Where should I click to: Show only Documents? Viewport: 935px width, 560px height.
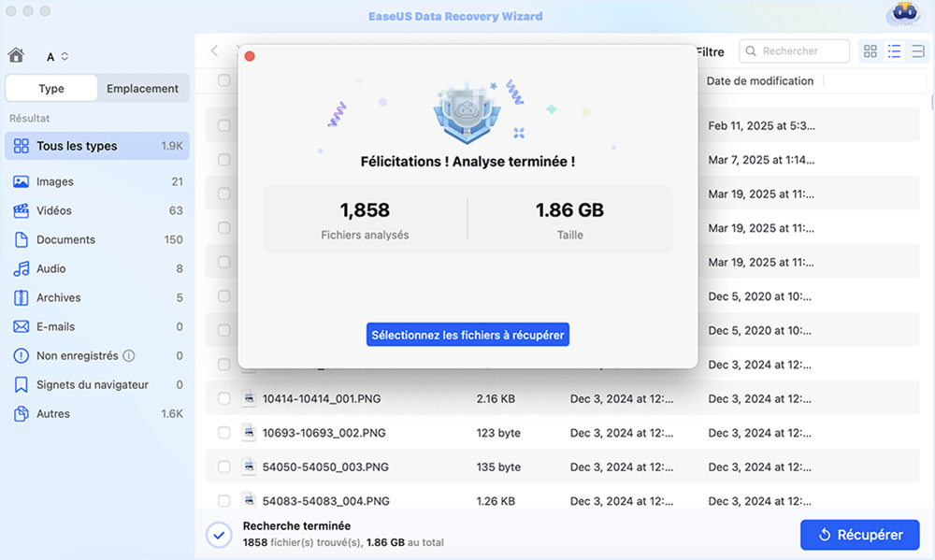click(x=97, y=239)
